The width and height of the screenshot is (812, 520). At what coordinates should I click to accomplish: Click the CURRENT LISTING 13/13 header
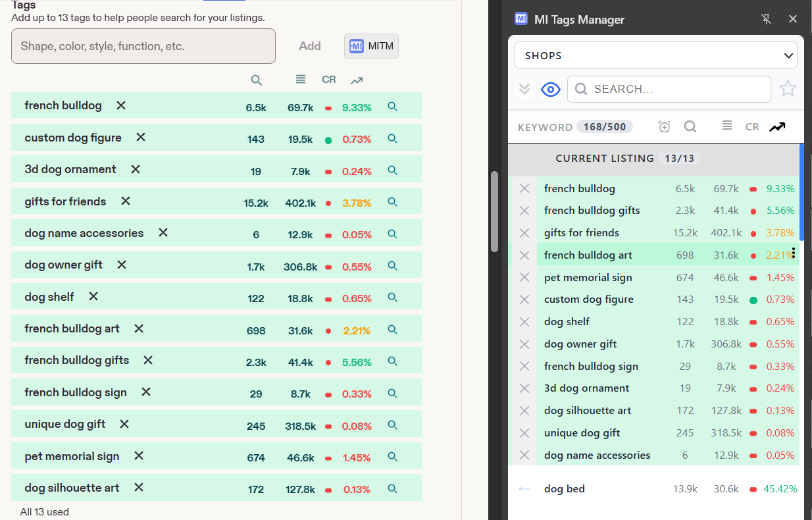tap(628, 158)
